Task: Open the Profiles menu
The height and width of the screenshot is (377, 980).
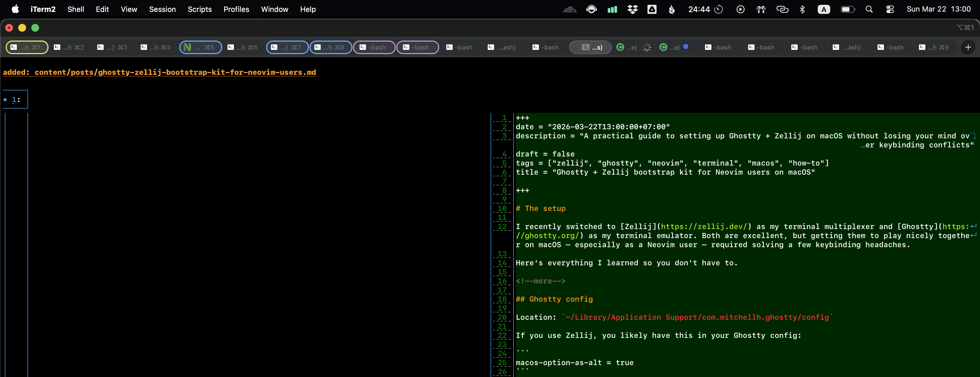Action: 236,9
